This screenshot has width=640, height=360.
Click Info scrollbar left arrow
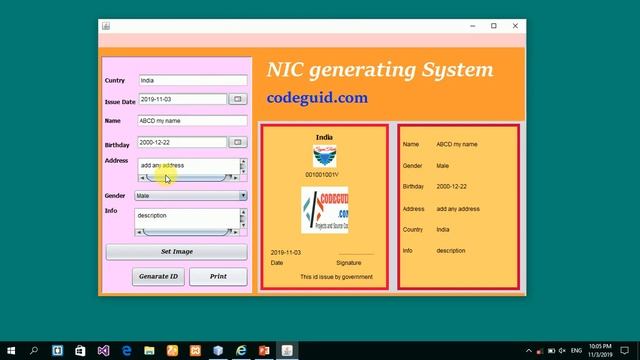[139, 232]
